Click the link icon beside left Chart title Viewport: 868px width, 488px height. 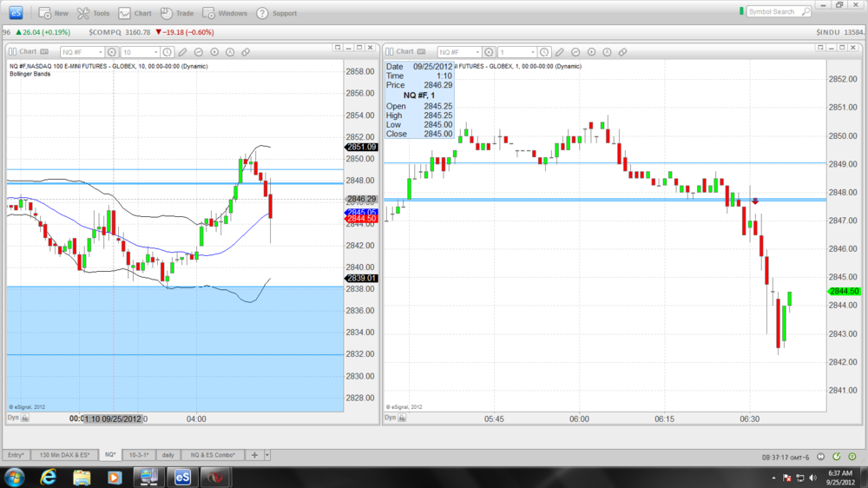point(44,51)
